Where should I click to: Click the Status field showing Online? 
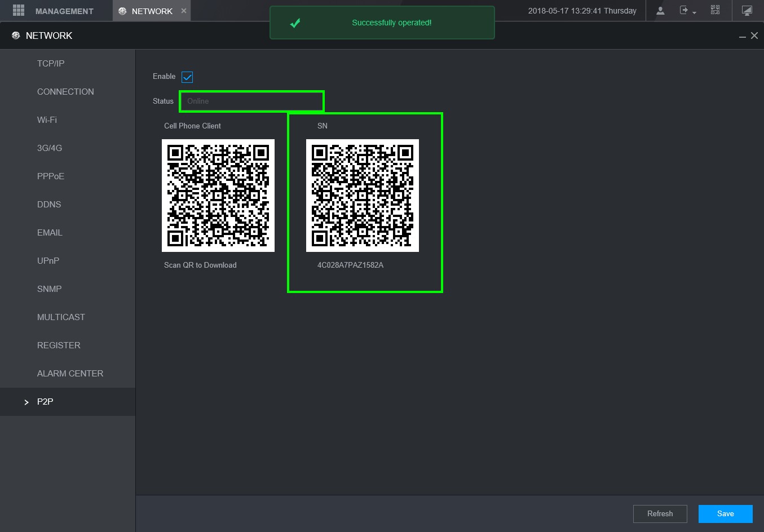point(251,101)
